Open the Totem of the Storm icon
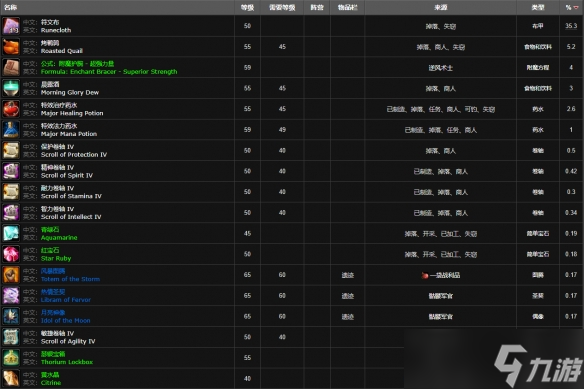 11,275
